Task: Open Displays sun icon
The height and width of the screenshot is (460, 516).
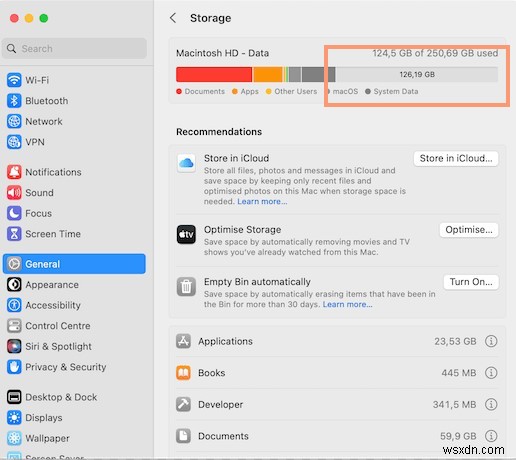Action: [x=14, y=418]
